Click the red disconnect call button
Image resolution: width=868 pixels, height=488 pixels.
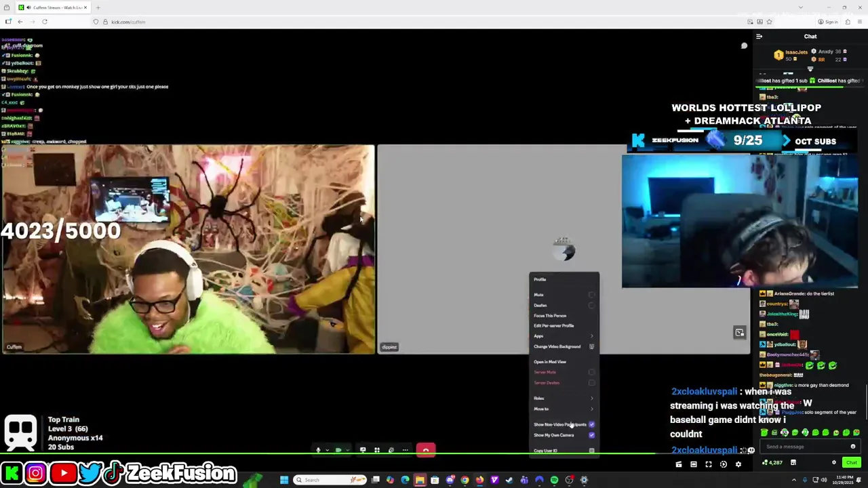[x=426, y=450]
